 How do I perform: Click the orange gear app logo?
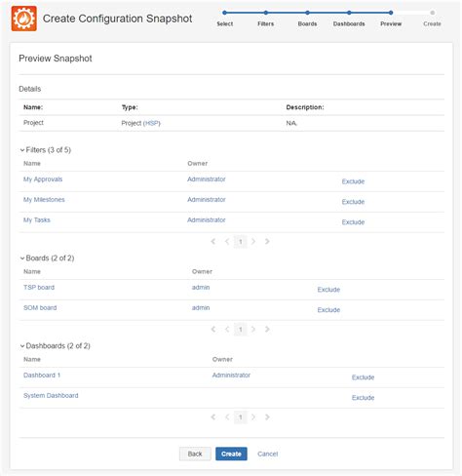tap(24, 19)
